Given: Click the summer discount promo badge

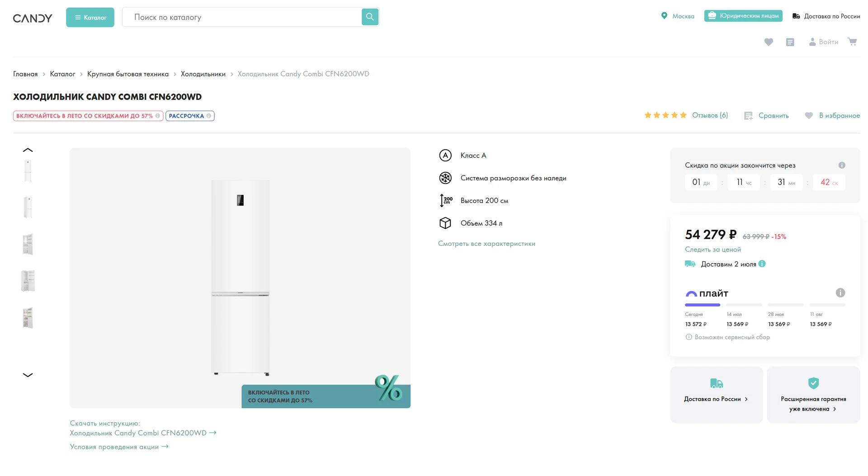Looking at the screenshot, I should [88, 116].
